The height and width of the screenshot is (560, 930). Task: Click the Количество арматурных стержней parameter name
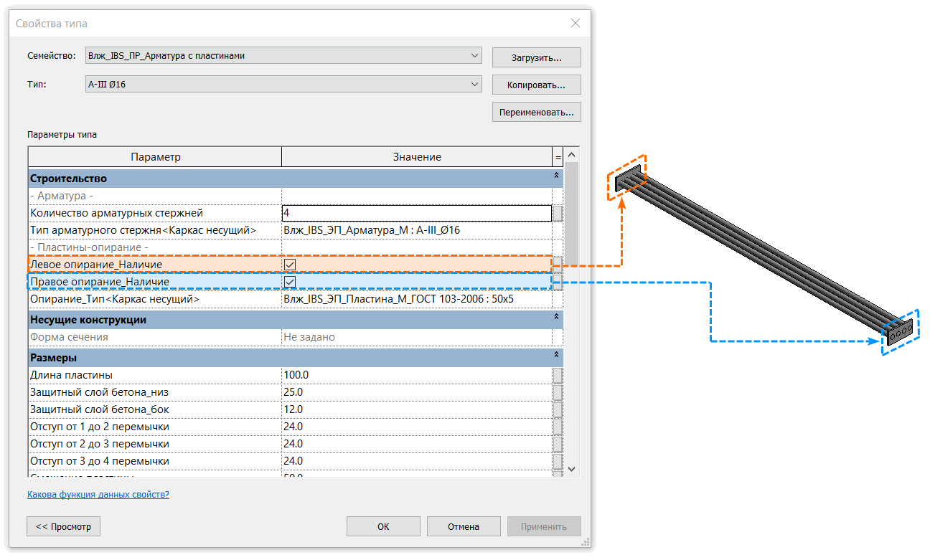pos(116,213)
